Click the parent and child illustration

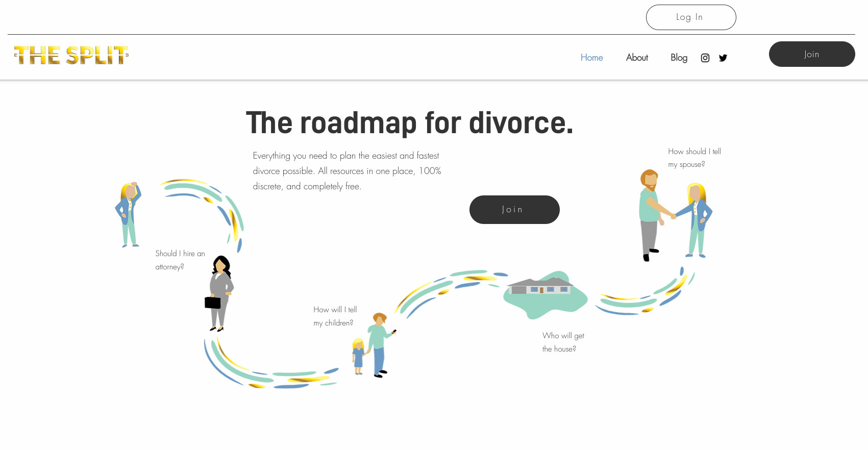pyautogui.click(x=374, y=345)
